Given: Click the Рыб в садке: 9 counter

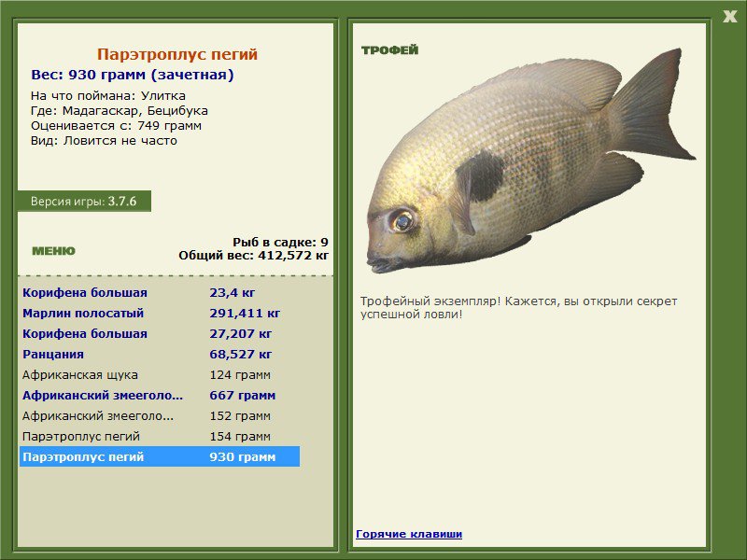Looking at the screenshot, I should (280, 242).
